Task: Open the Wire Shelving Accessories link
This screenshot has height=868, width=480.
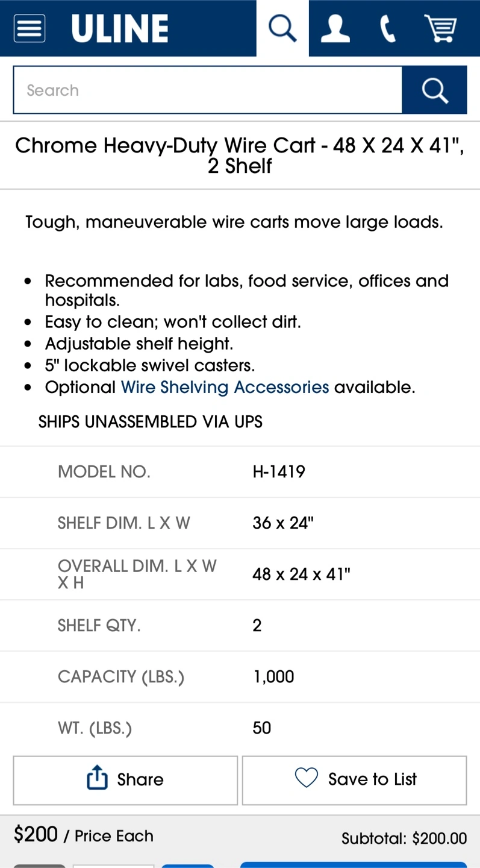Action: tap(225, 387)
